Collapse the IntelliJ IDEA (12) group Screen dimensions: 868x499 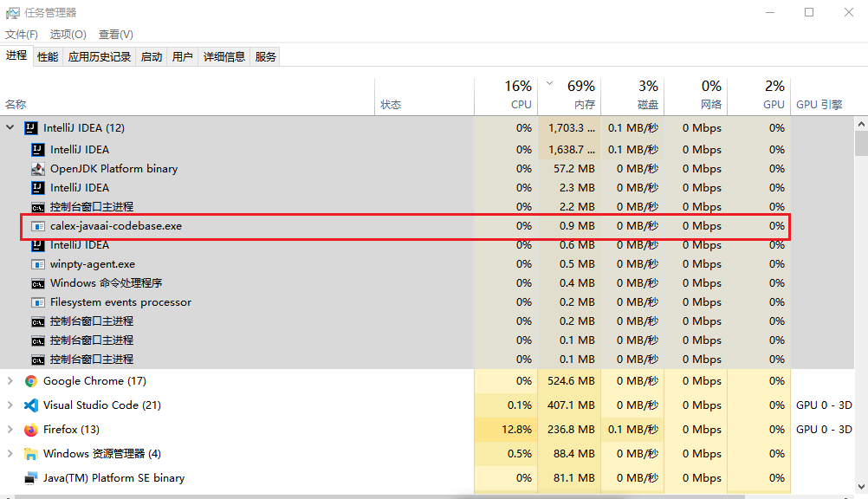(10, 127)
